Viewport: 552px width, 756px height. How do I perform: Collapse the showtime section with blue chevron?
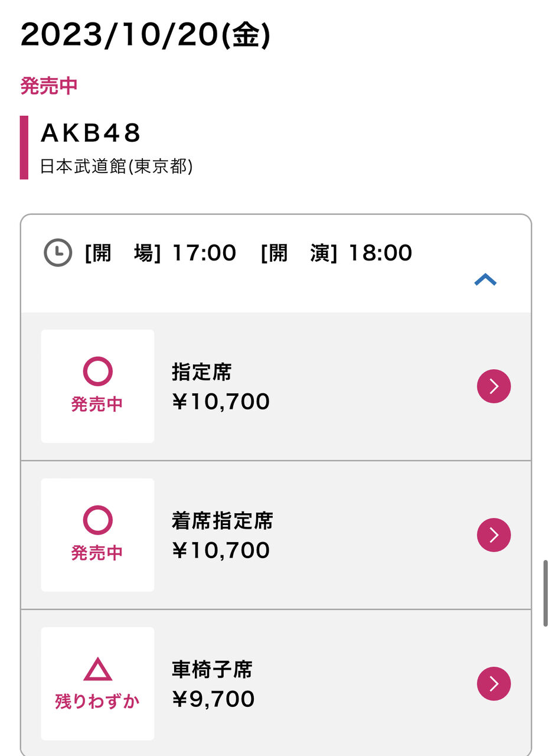tap(485, 280)
